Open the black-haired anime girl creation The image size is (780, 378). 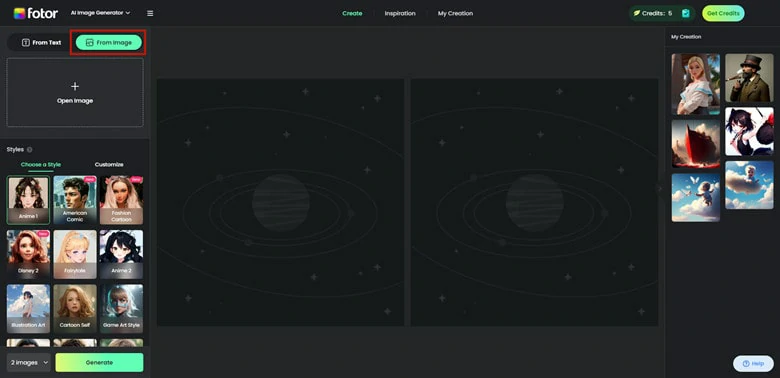(749, 131)
